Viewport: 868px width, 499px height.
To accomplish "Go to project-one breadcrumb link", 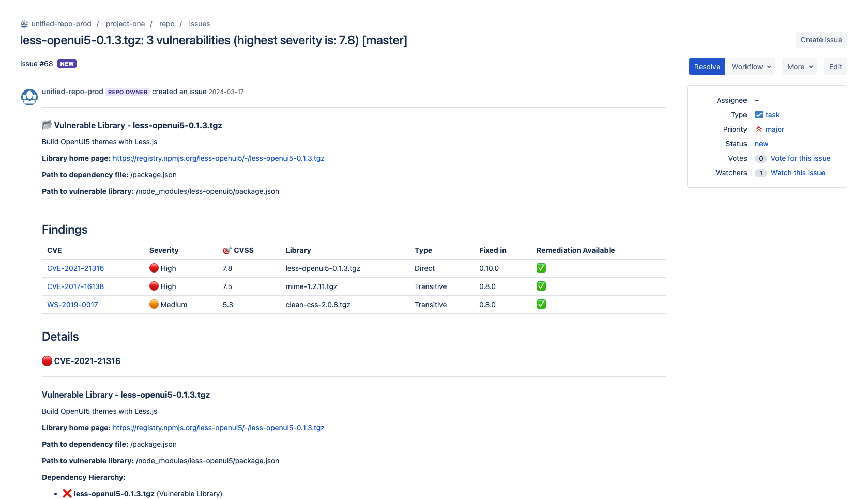I will pyautogui.click(x=125, y=24).
